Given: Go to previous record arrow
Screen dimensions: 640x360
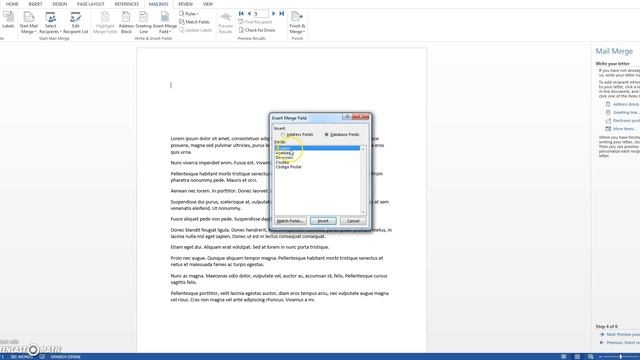Looking at the screenshot, I should [x=249, y=13].
